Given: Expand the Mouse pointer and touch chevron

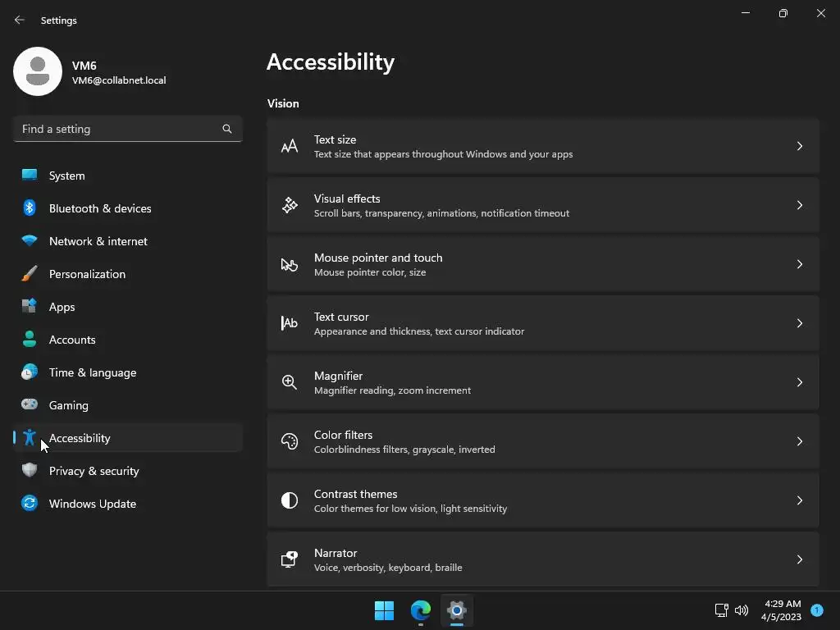Looking at the screenshot, I should pyautogui.click(x=799, y=264).
